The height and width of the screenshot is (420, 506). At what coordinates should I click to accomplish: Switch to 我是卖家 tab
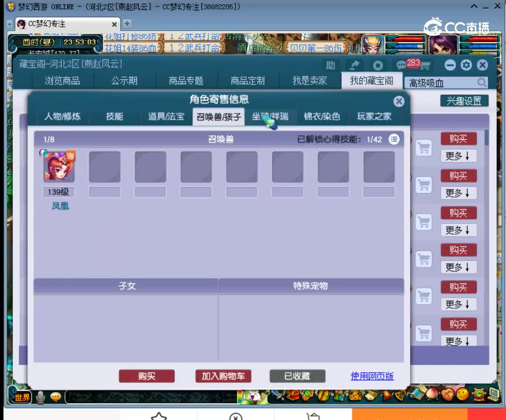point(310,81)
